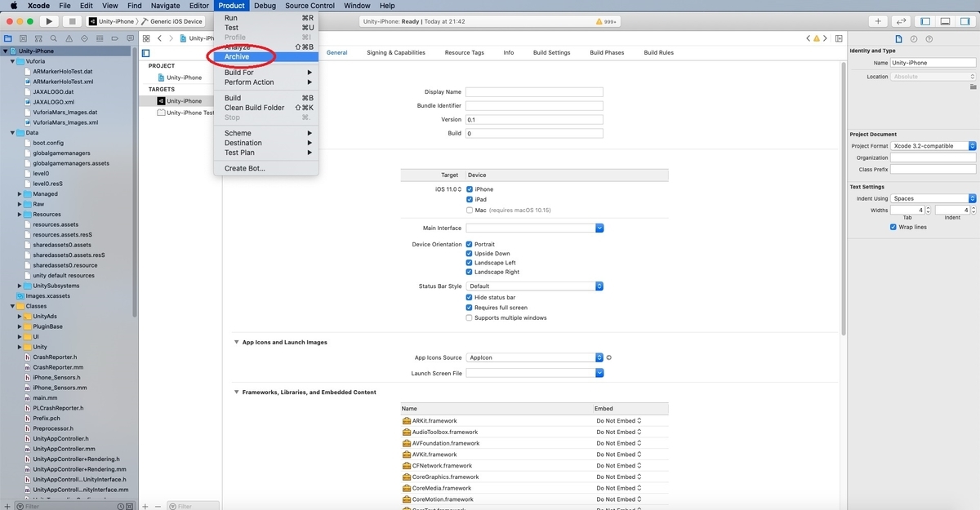Expand the UnityAds folder in navigator
Viewport: 980px width, 510px height.
[20, 317]
